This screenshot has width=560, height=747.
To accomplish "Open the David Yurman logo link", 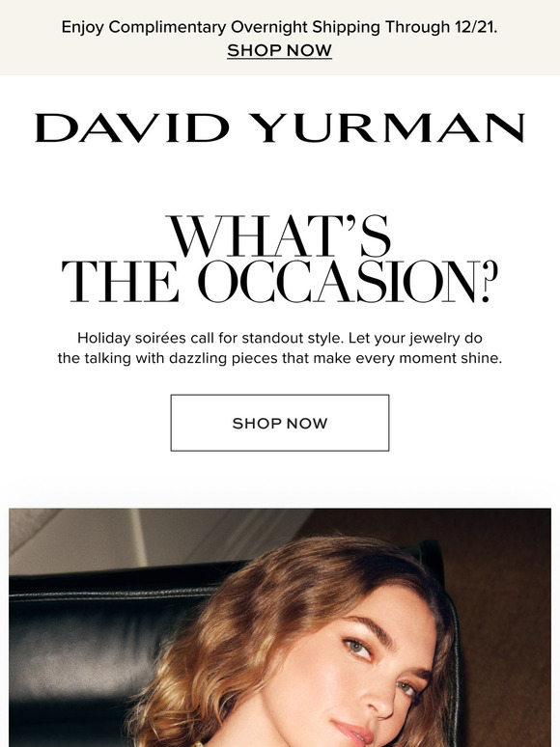I will tap(279, 128).
